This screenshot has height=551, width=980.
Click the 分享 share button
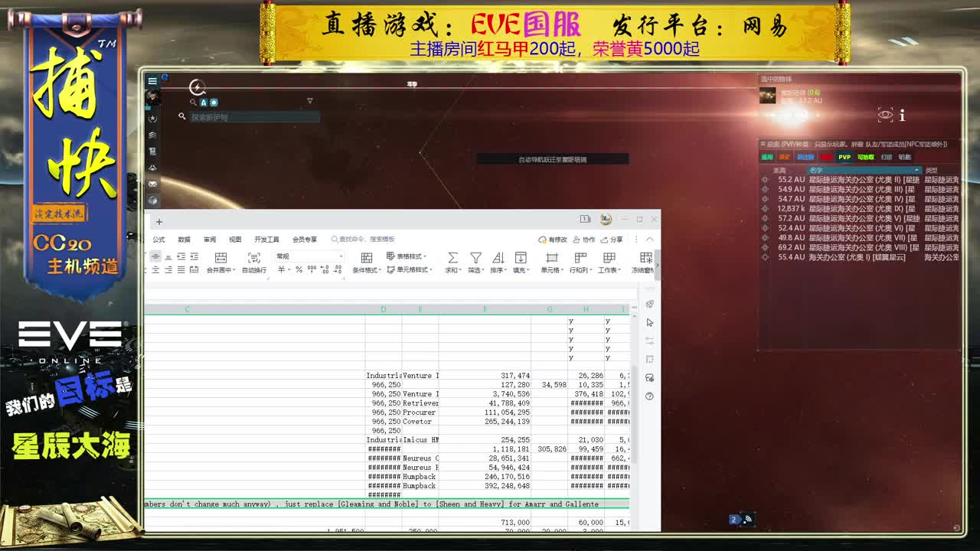point(612,240)
